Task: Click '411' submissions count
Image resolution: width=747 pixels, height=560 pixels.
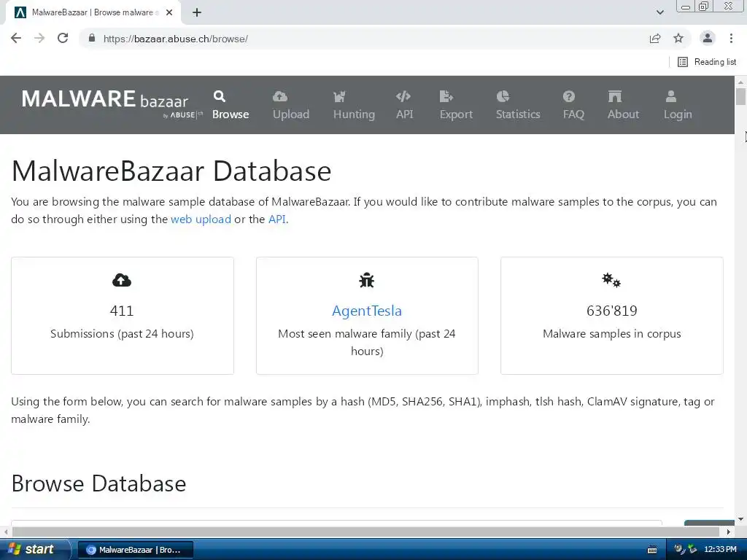Action: [122, 311]
